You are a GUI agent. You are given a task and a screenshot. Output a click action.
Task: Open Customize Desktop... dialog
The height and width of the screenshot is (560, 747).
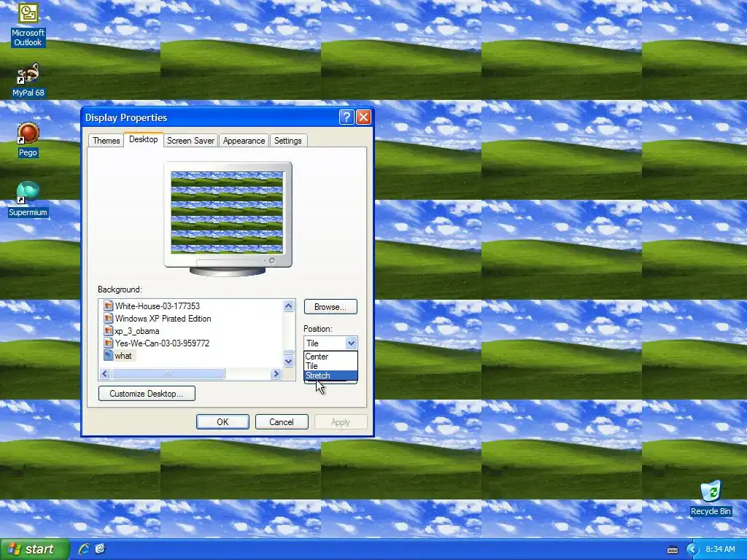coord(147,394)
